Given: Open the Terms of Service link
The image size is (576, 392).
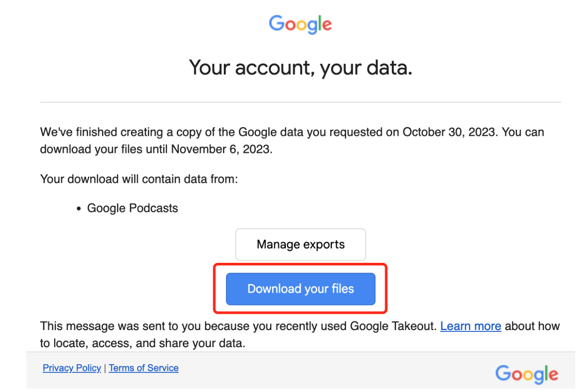Looking at the screenshot, I should click(x=144, y=368).
